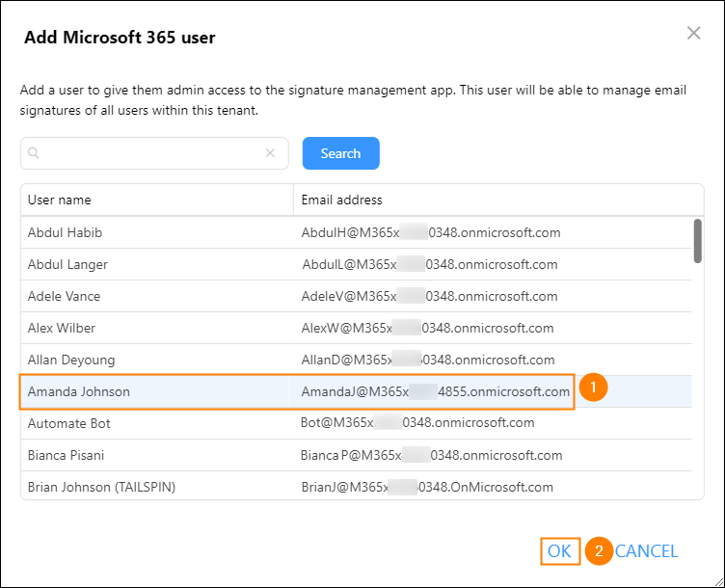
Task: Click the AdeleV email address
Action: 430,296
